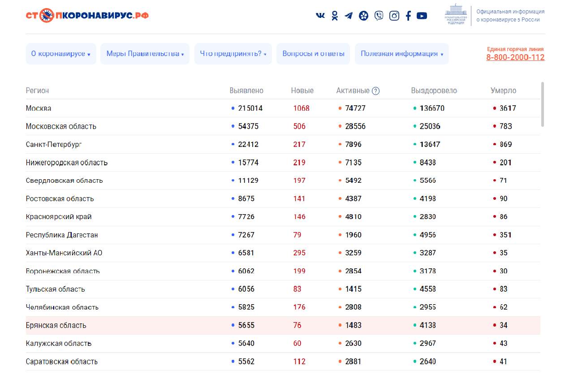Screen dimensions: 578x392
Task: Select the Саратовская область row
Action: (283, 362)
